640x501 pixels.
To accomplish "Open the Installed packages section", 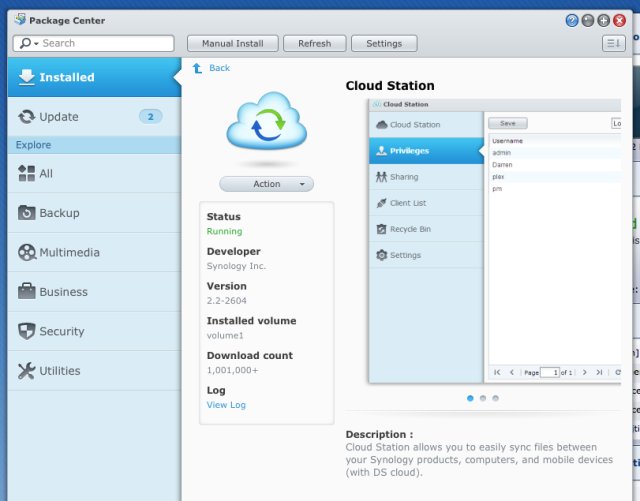I will click(x=94, y=77).
